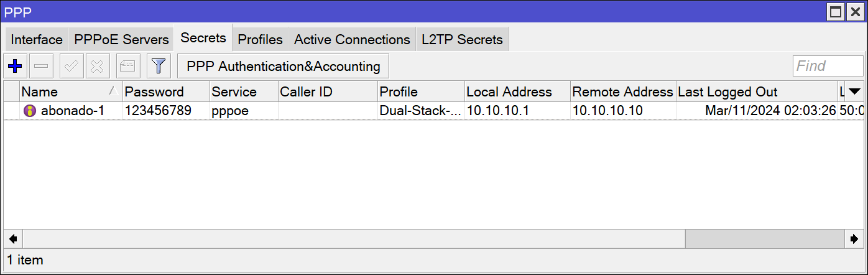Select the L2TP Secrets tab
The height and width of the screenshot is (275, 868).
(x=462, y=40)
